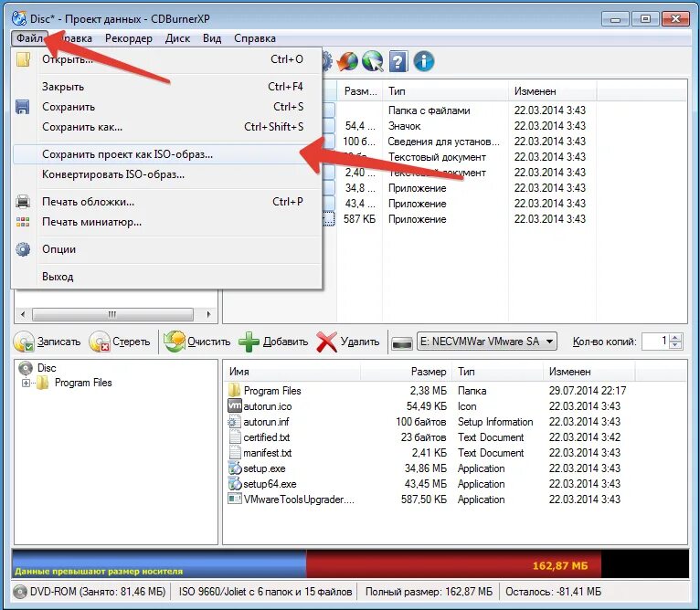This screenshot has height=610, width=700.
Task: Decrease the number of copies stepper
Action: [x=676, y=345]
